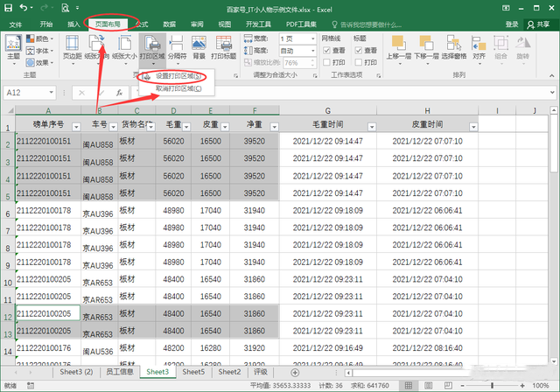Enable the Gridlines Print (打印) checkbox
Screen dimensions: 560x392
[327, 62]
